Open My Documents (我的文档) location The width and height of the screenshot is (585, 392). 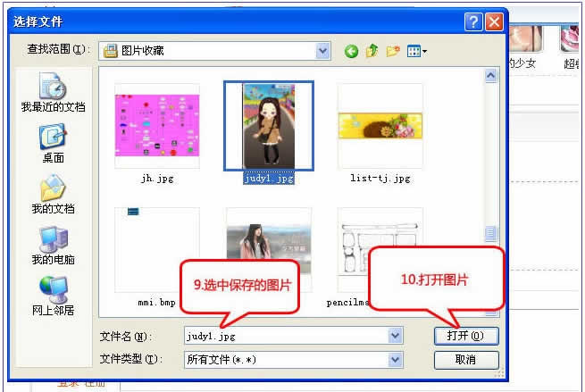53,195
